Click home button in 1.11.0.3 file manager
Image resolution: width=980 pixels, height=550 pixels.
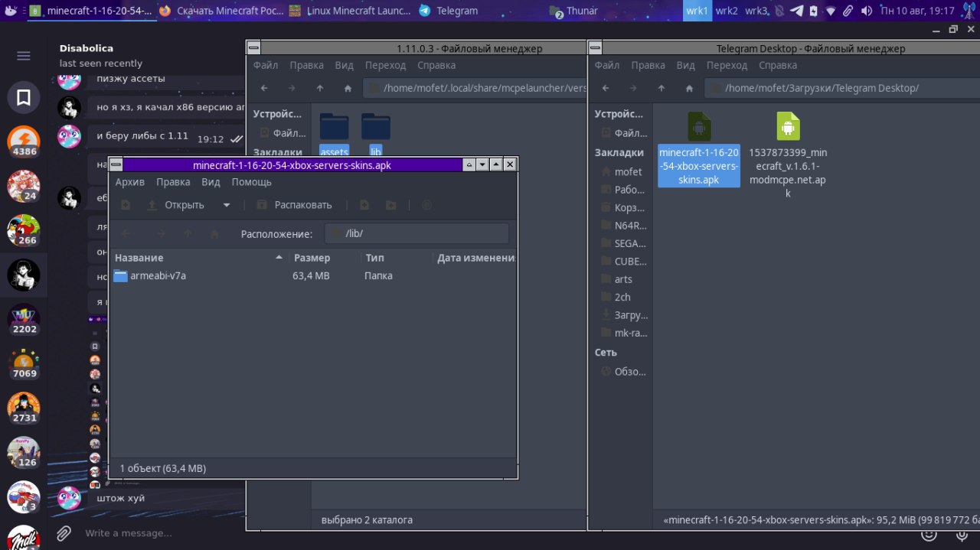pos(348,88)
